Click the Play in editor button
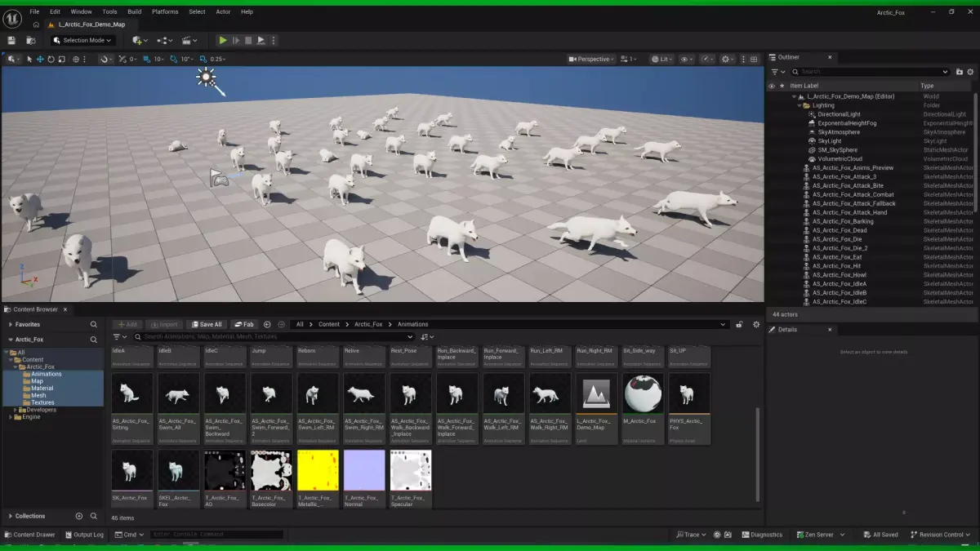Image resolution: width=980 pixels, height=551 pixels. click(x=223, y=40)
